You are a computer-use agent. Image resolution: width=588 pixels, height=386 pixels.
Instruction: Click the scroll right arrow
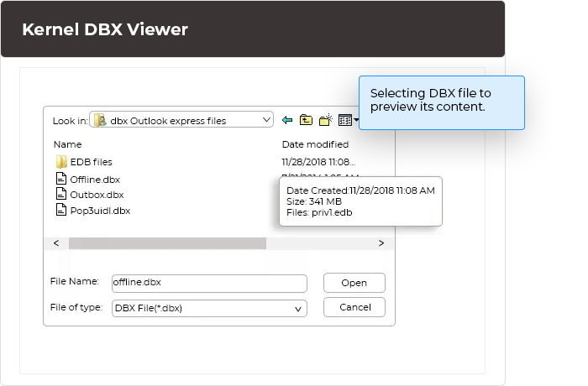381,243
